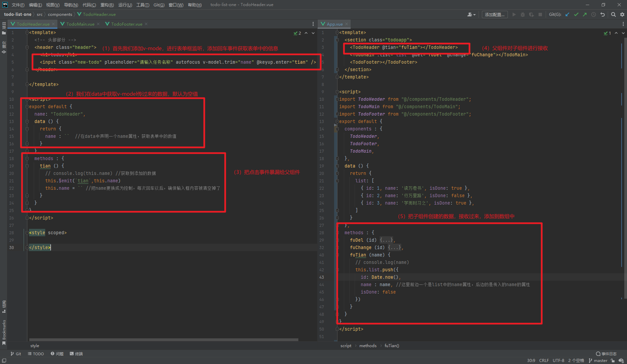Open the Bookmarks tool window
Viewport: 627px width, 364px height.
(4, 332)
